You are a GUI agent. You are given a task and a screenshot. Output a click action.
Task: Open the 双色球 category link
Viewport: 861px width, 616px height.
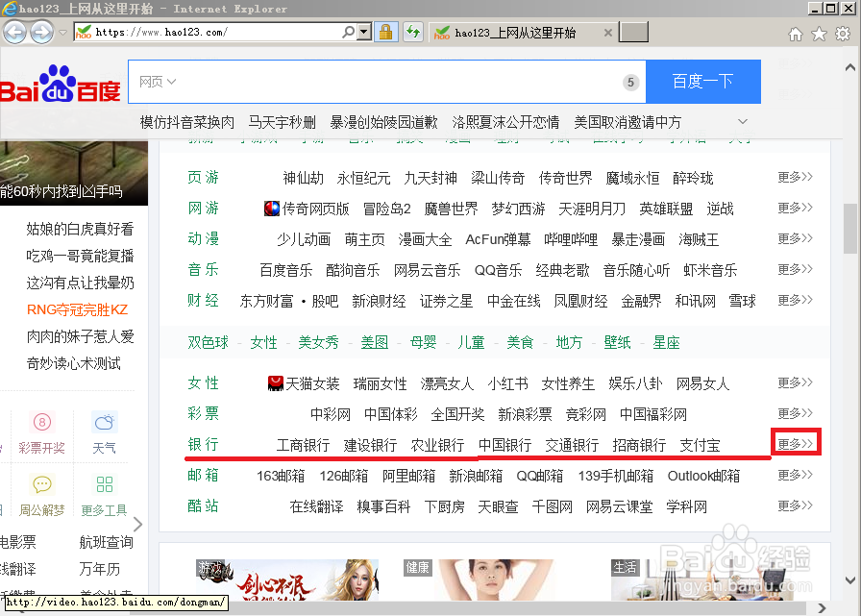coord(208,342)
